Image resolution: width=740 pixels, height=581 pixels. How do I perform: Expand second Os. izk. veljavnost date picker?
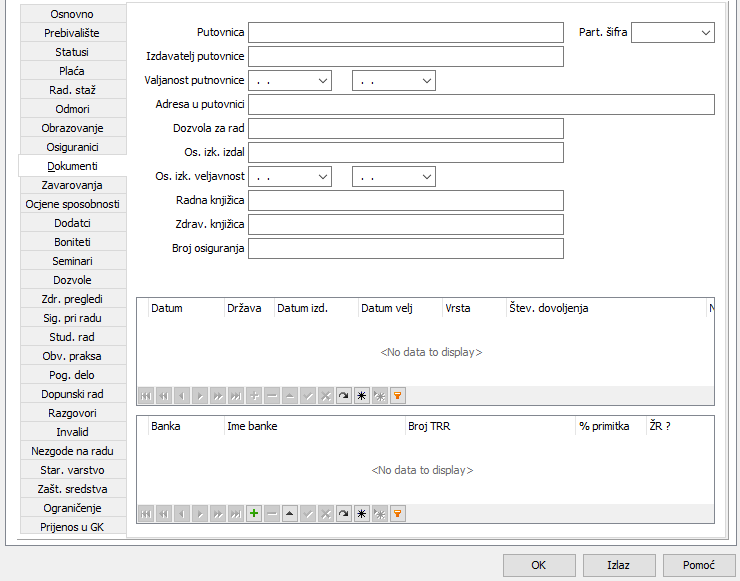[426, 177]
